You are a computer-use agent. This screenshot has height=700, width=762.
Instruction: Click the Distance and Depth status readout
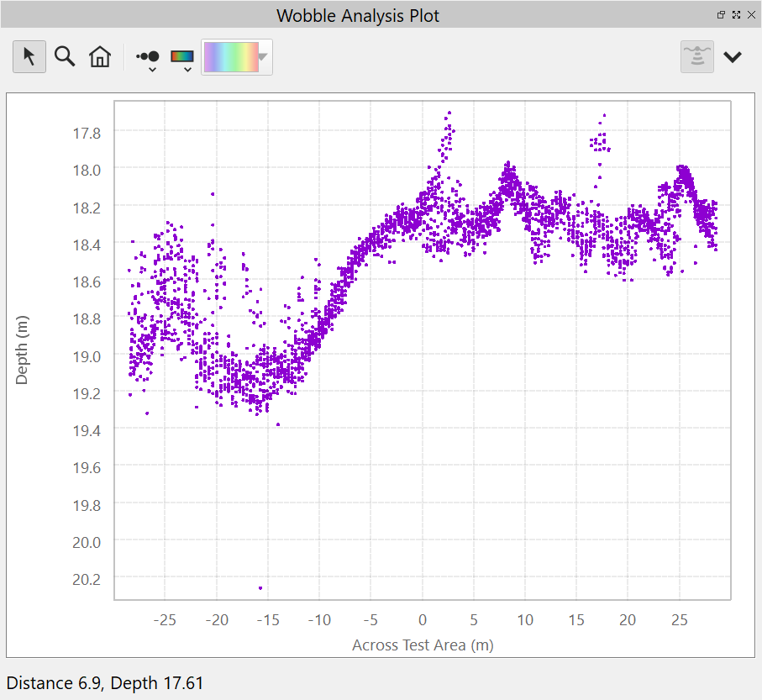pos(105,683)
